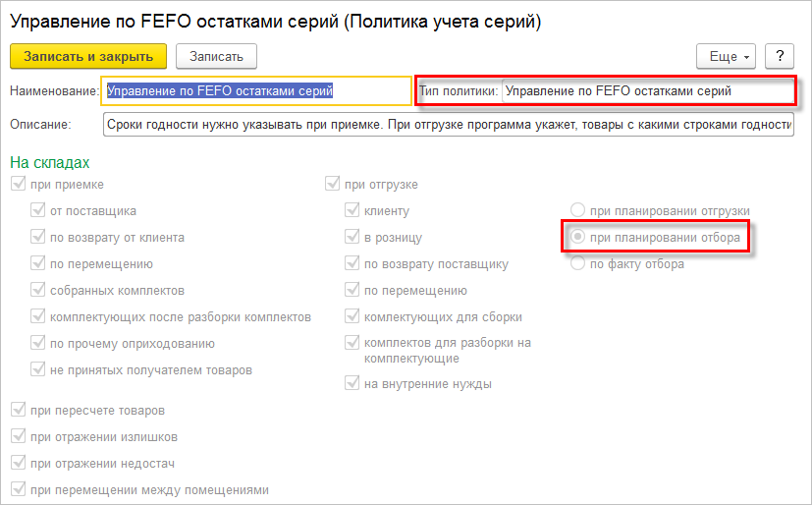Screen dimensions: 812x505
Task: Toggle the на внутренние нужды checkbox
Action: [352, 383]
